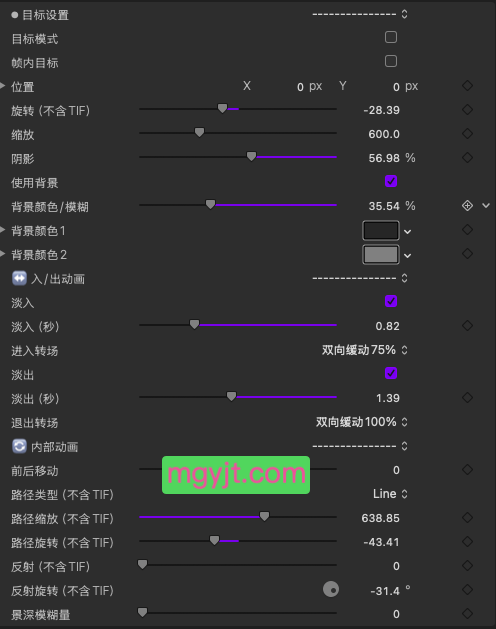The width and height of the screenshot is (496, 629).
Task: Click the 旋转 value -28.39
Action: 381,110
